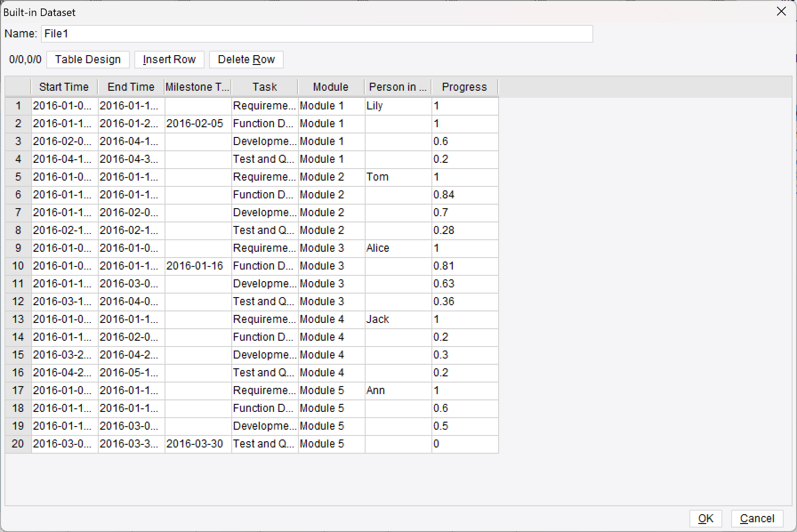Select the 2016-03-30 milestone cell
The height and width of the screenshot is (532, 797).
click(197, 444)
